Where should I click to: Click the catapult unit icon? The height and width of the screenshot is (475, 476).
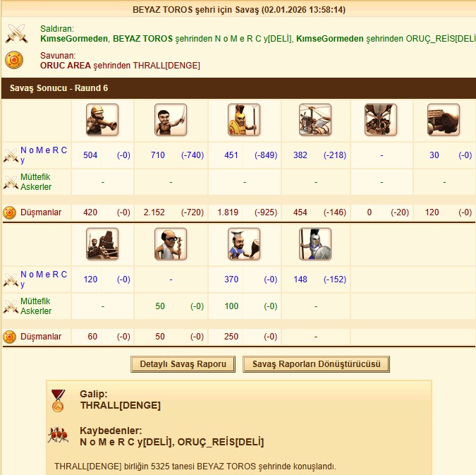click(102, 244)
